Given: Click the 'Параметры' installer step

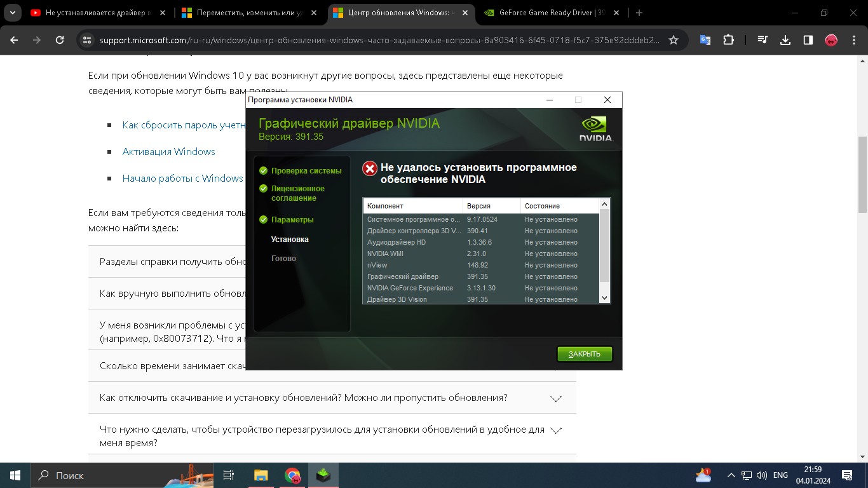Looking at the screenshot, I should 287,220.
